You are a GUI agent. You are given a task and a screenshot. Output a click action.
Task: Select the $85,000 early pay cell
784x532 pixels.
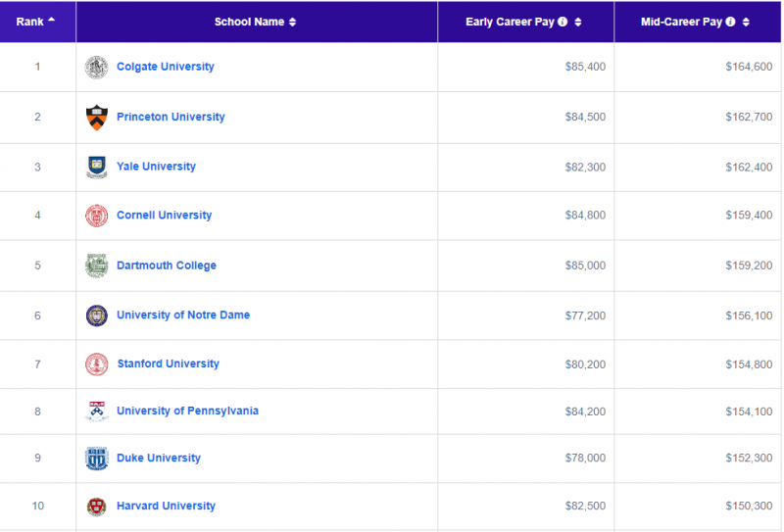(x=526, y=266)
